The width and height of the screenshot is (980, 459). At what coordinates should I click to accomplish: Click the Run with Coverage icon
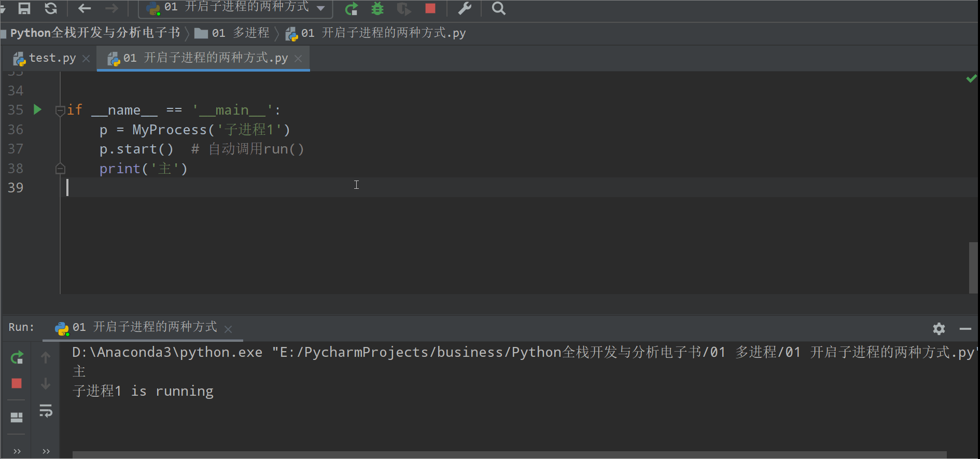[x=403, y=8]
